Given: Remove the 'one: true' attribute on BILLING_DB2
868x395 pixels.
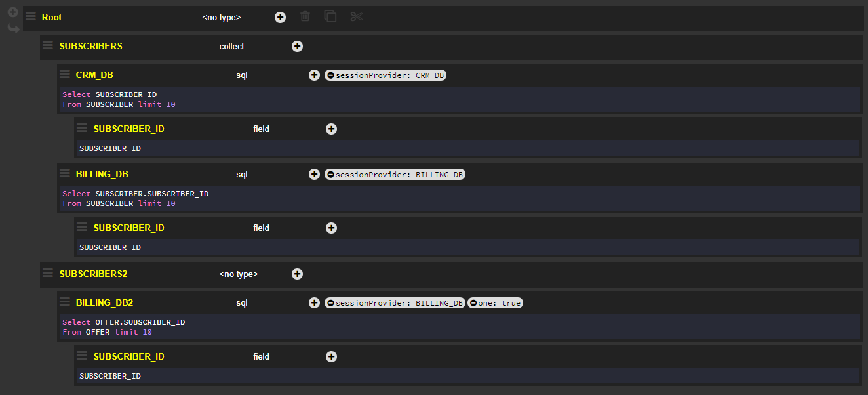Looking at the screenshot, I should pyautogui.click(x=473, y=303).
